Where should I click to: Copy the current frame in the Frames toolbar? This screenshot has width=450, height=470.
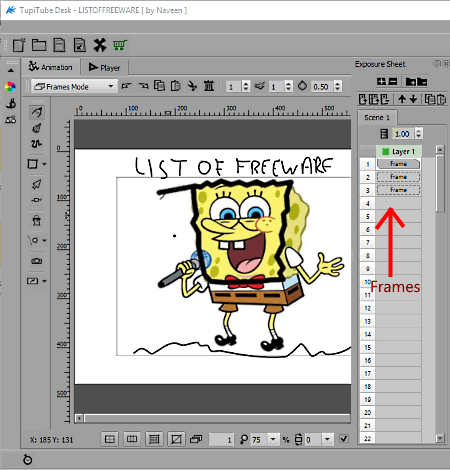[159, 86]
